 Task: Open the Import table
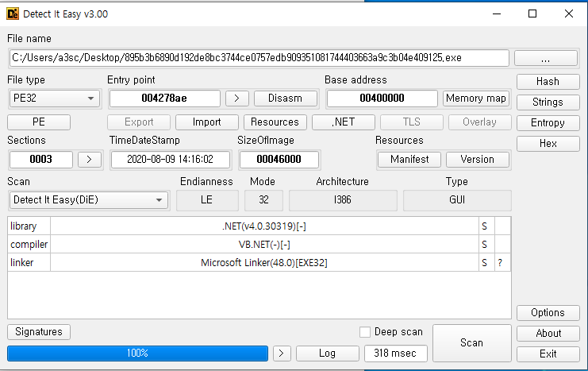206,122
